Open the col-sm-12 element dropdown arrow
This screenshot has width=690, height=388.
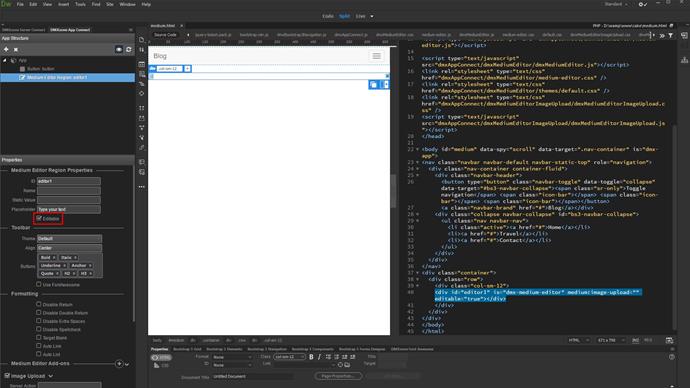tap(187, 69)
